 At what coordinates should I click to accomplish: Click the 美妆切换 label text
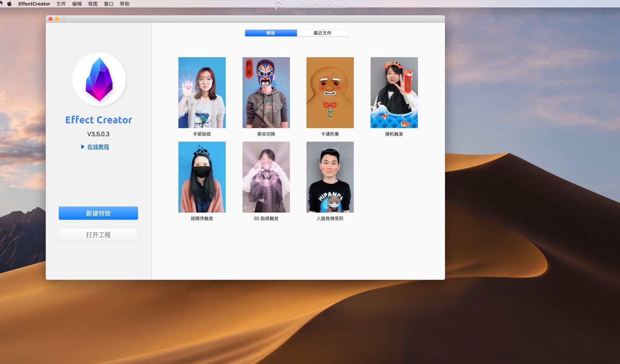pyautogui.click(x=266, y=134)
